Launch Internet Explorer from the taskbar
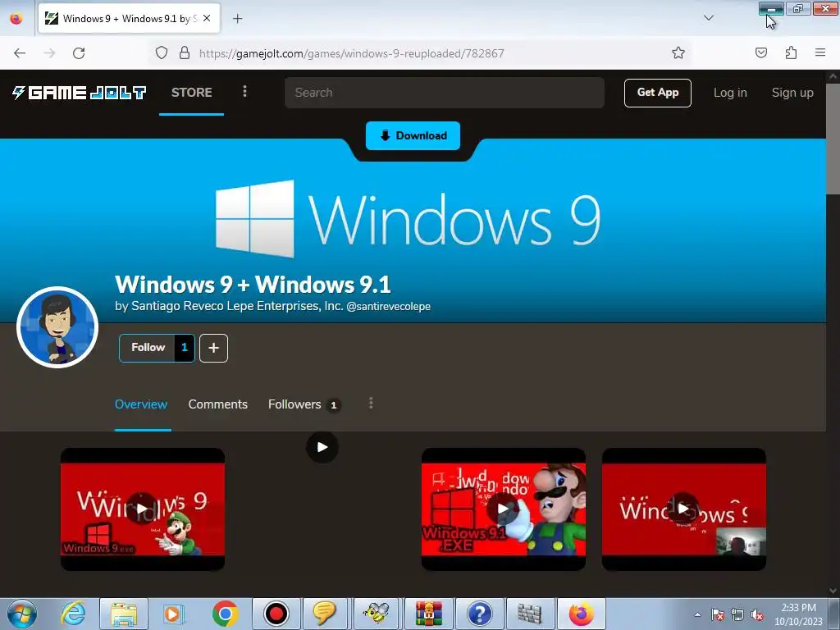Image resolution: width=840 pixels, height=630 pixels. 73,614
